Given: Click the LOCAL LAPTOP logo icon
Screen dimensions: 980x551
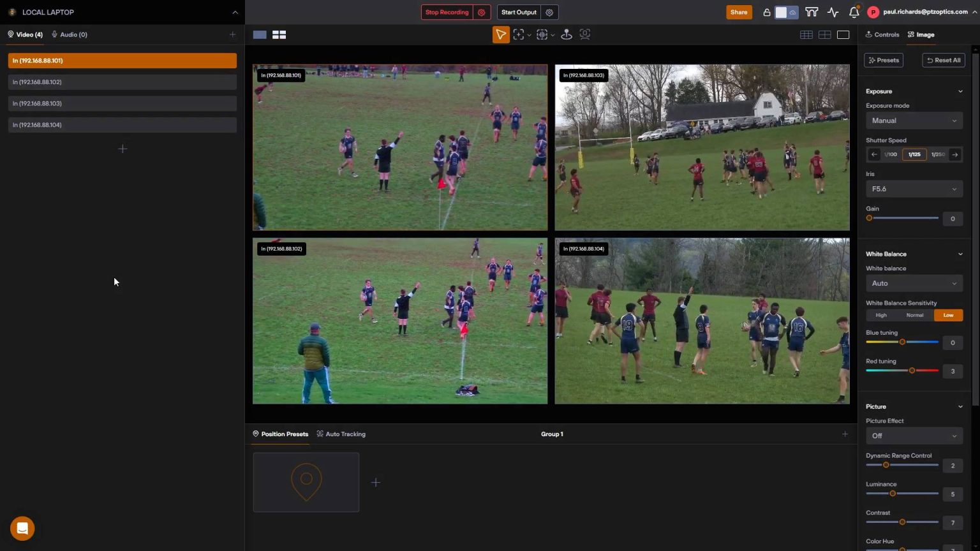Looking at the screenshot, I should pos(12,12).
